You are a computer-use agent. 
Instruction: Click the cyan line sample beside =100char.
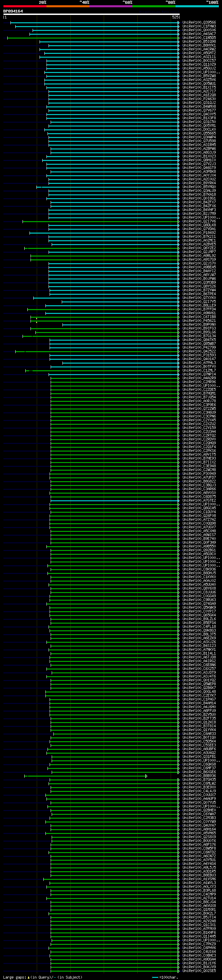155,977
